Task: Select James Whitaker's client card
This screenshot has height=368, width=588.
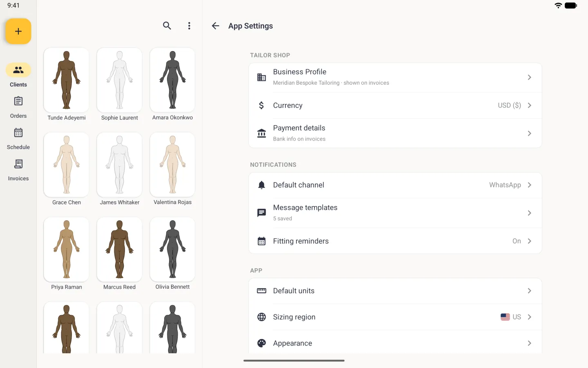Action: click(x=120, y=169)
